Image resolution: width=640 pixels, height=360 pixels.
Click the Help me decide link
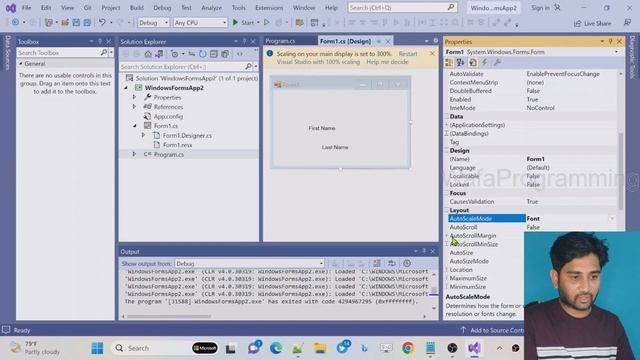(x=387, y=62)
